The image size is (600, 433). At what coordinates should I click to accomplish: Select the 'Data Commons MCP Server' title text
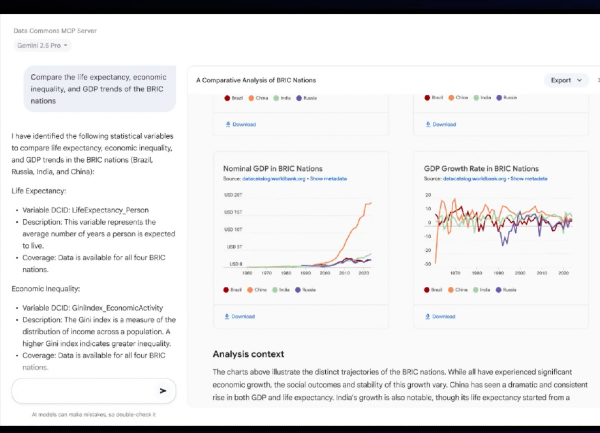click(x=55, y=31)
